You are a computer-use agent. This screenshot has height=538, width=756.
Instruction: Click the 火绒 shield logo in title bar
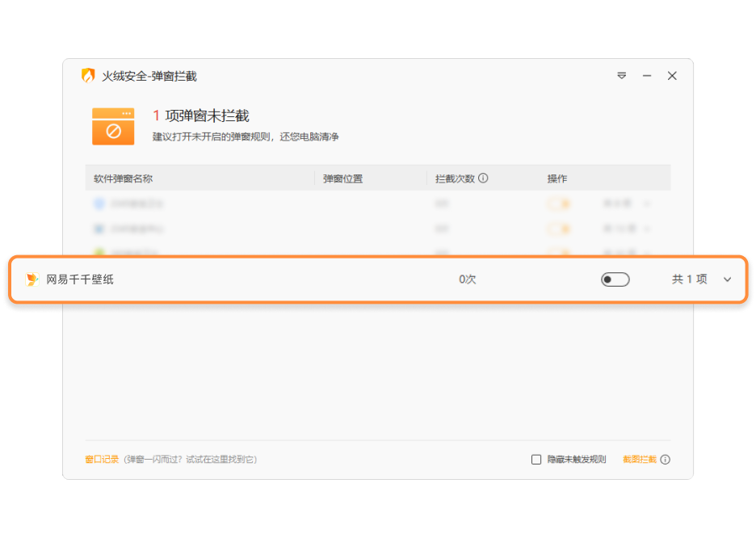[x=88, y=76]
